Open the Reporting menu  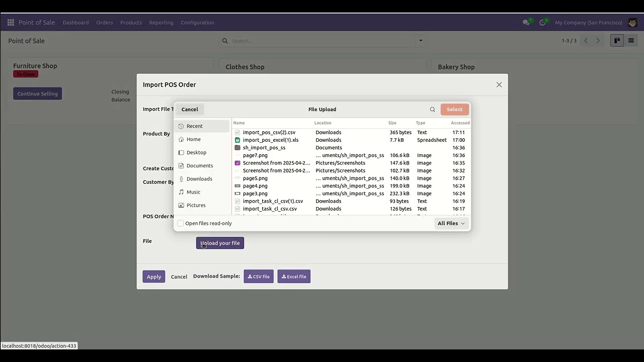point(161,23)
